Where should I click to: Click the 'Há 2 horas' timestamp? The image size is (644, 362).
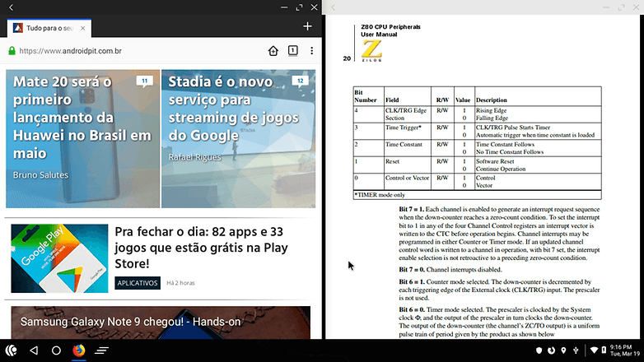point(180,283)
